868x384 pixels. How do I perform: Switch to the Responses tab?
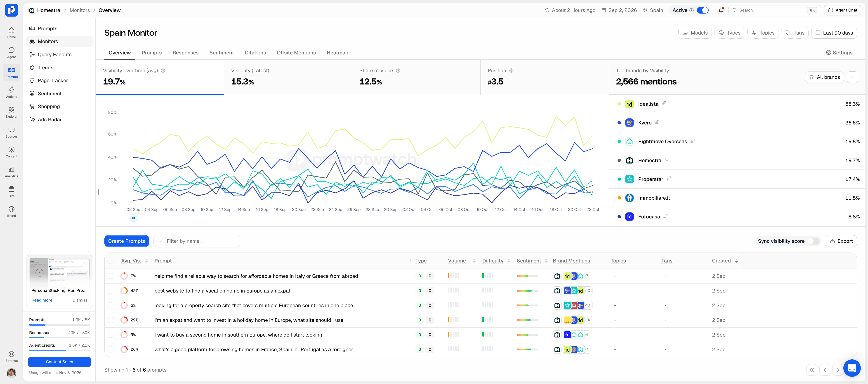[185, 53]
